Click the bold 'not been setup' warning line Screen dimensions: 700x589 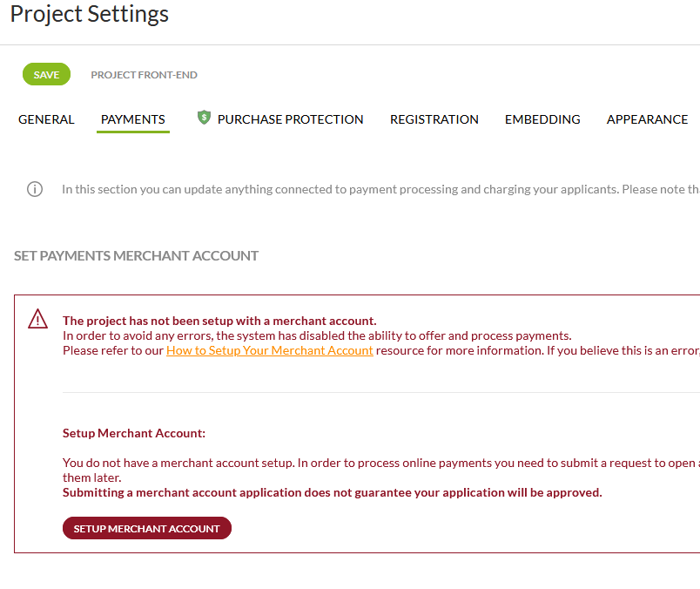tap(219, 321)
